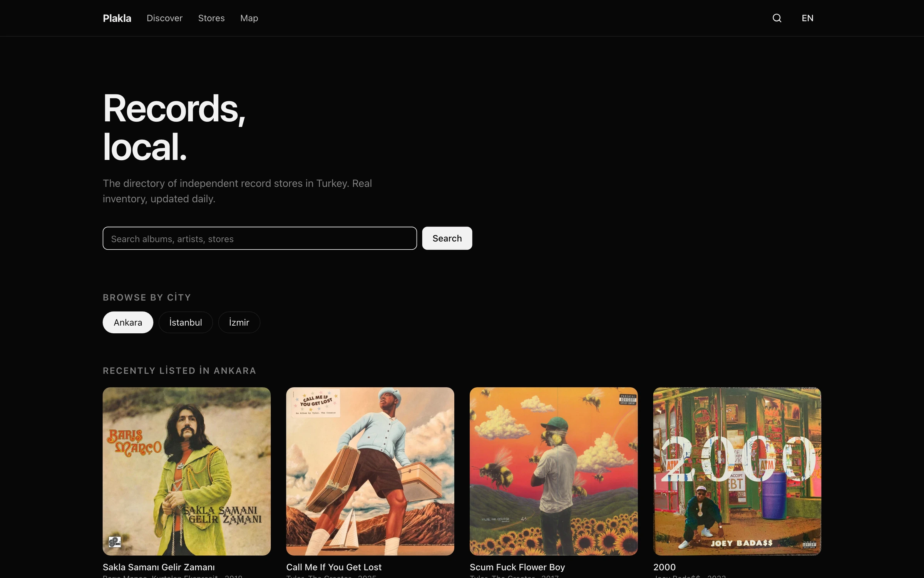Open the Scum Fuck Flower Boy cover
924x578 pixels.
click(554, 471)
